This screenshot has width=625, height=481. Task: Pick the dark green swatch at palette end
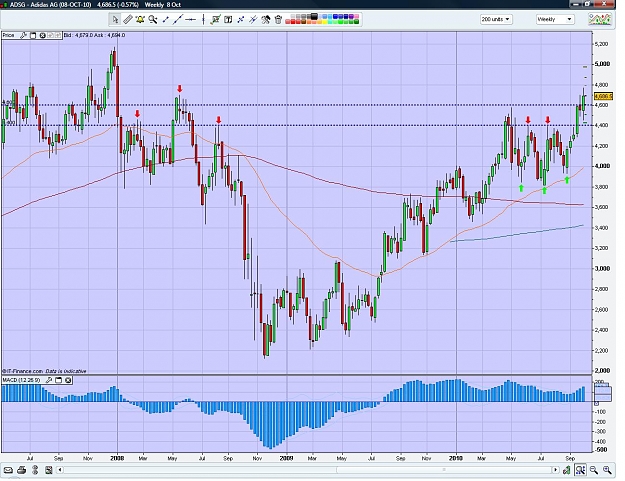[x=356, y=22]
